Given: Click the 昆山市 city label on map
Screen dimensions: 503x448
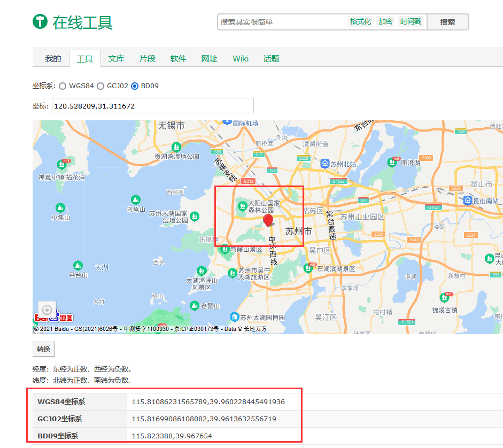Looking at the screenshot, I should coord(482,184).
